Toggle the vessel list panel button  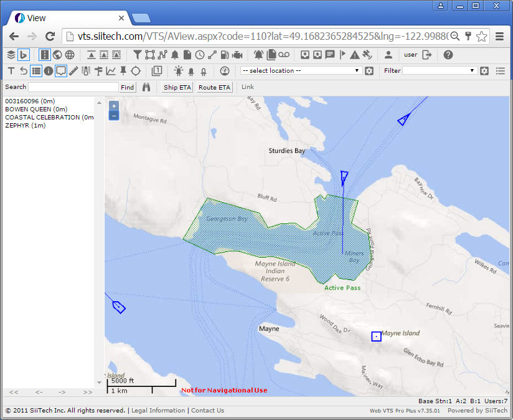[x=36, y=71]
